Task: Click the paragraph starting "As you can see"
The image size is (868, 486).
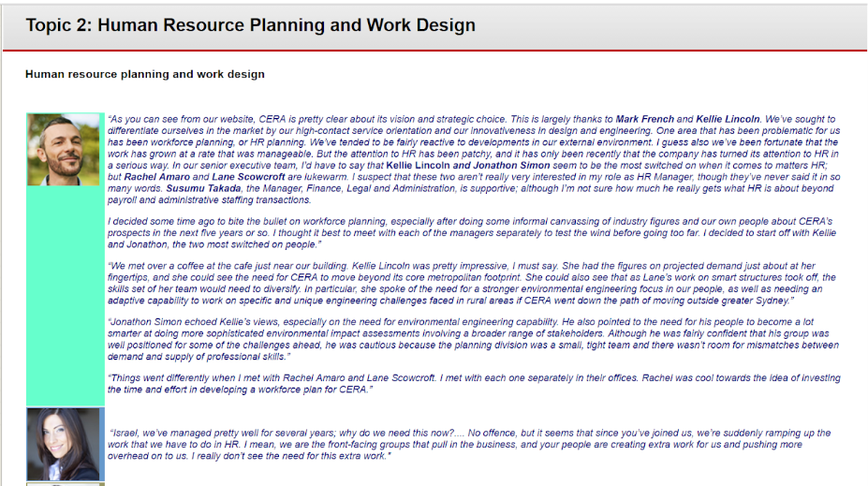Action: click(x=468, y=154)
